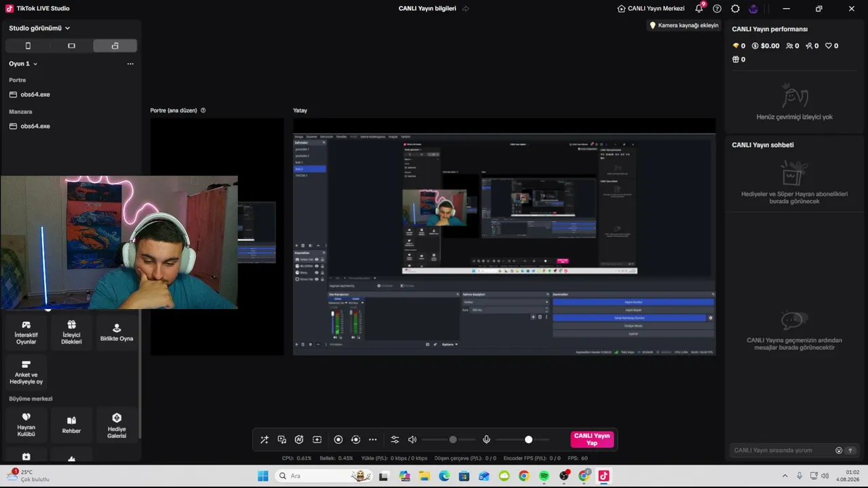
Task: Expand the Oyun 1 scene dropdown
Action: pos(23,64)
